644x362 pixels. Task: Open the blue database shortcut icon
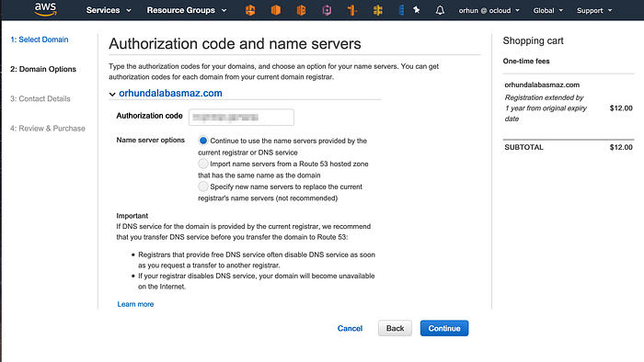click(401, 10)
